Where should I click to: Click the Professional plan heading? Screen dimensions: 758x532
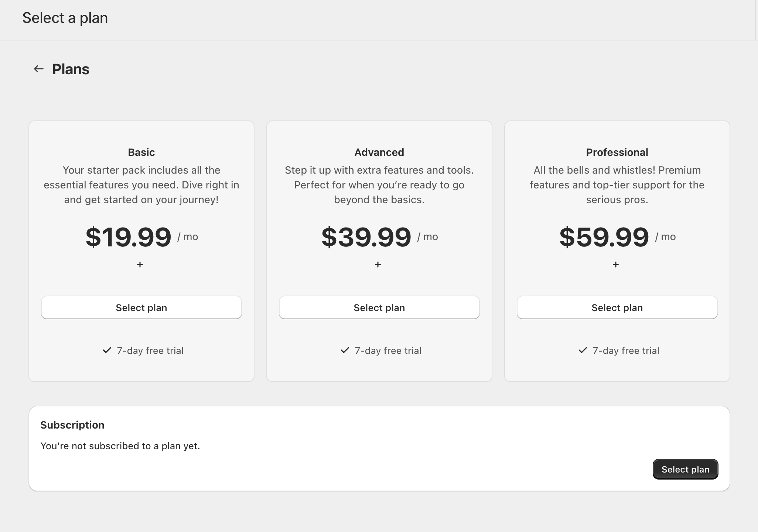617,152
